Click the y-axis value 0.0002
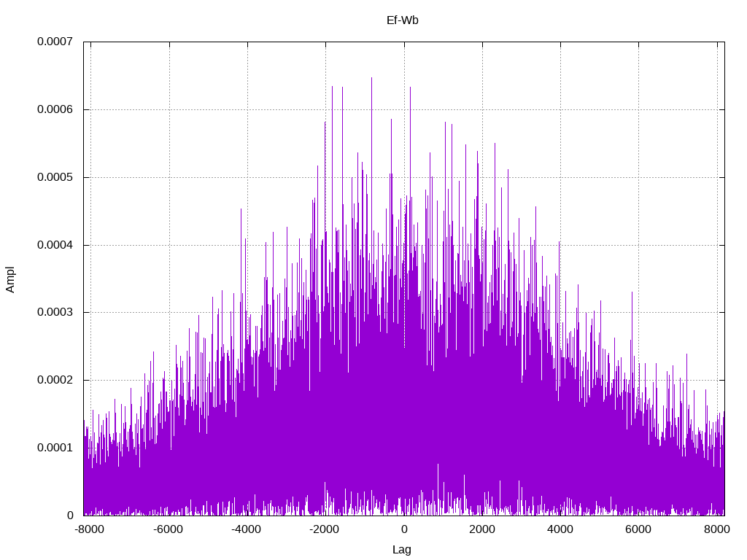Screen dimensions: 747x560 (55, 380)
